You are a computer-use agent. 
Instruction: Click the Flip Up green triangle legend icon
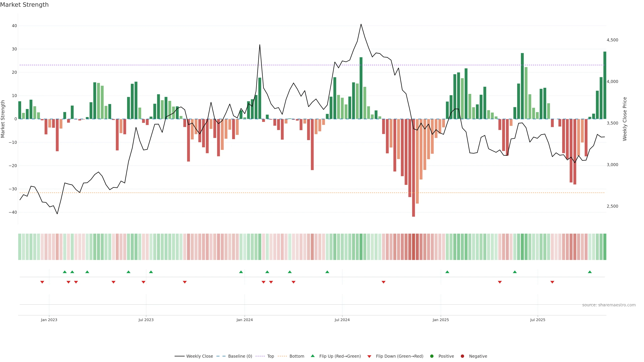click(x=312, y=356)
